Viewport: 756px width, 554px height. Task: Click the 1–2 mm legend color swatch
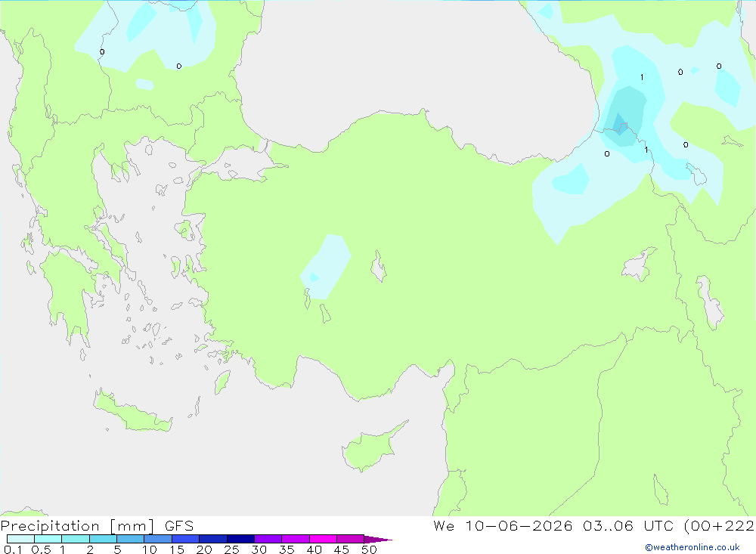point(76,539)
